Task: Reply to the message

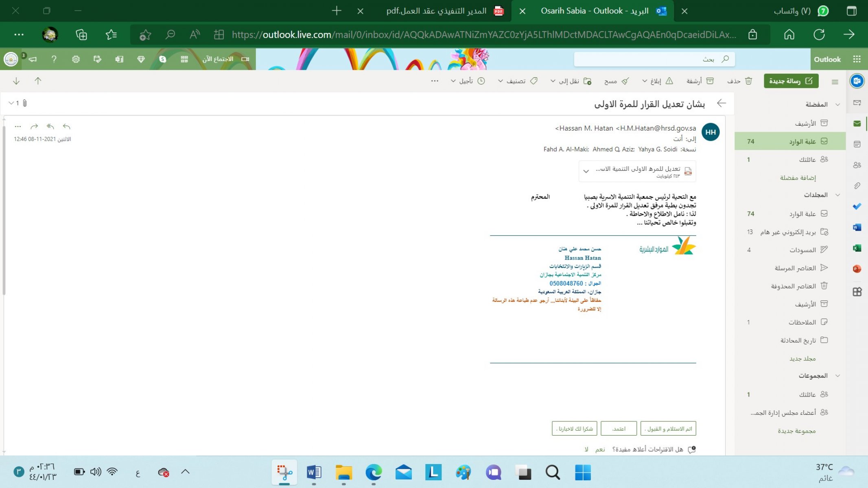Action: 66,126
